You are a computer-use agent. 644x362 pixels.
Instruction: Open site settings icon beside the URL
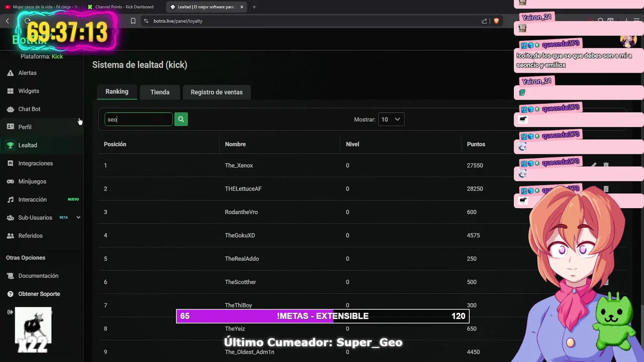click(146, 21)
